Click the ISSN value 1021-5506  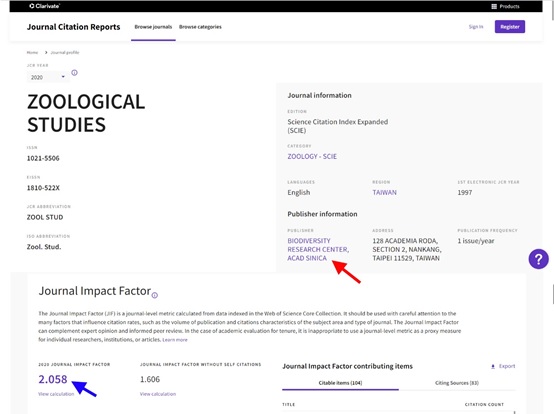coord(43,158)
